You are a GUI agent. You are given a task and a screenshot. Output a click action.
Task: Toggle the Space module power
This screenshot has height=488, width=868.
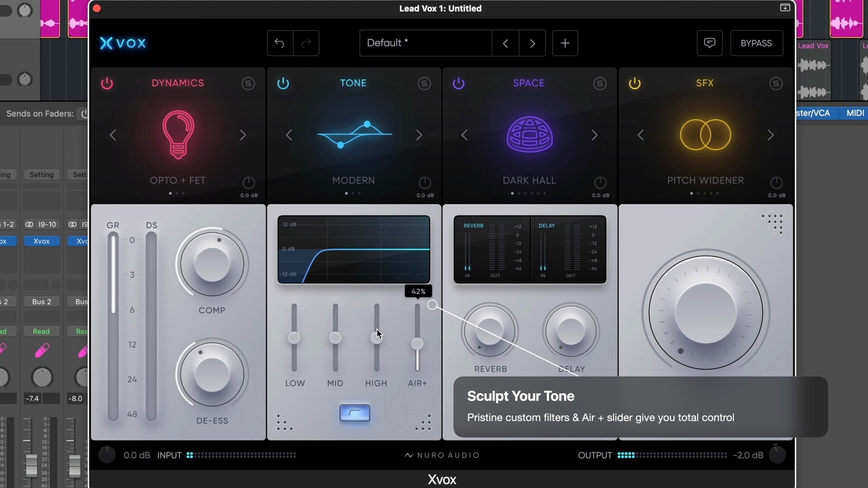(x=458, y=83)
